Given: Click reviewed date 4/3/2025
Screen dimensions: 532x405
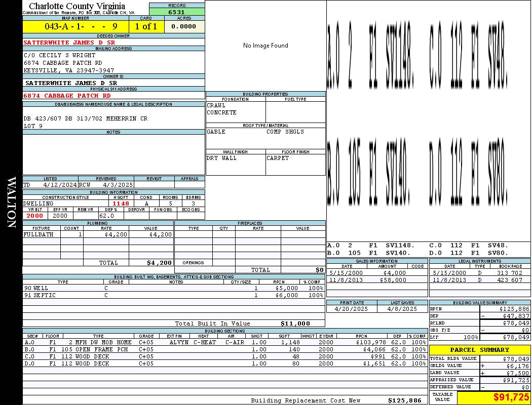Looking at the screenshot, I should (x=118, y=185).
